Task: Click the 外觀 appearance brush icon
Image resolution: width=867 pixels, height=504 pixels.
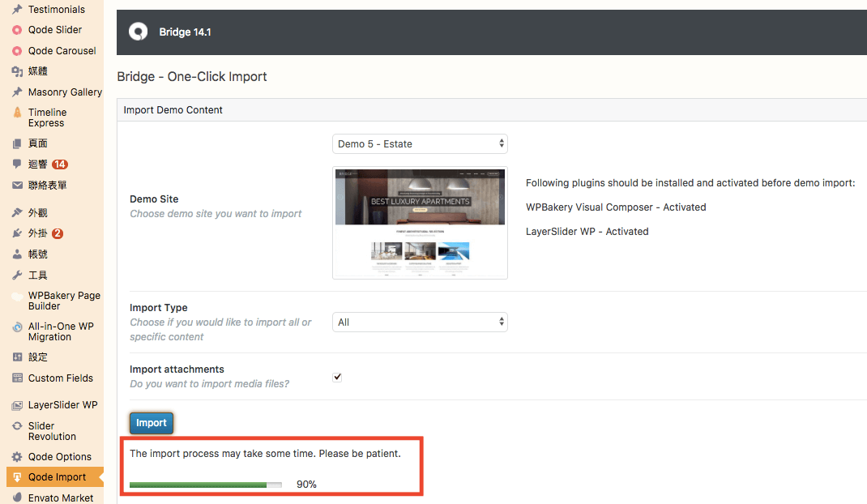Action: [17, 212]
